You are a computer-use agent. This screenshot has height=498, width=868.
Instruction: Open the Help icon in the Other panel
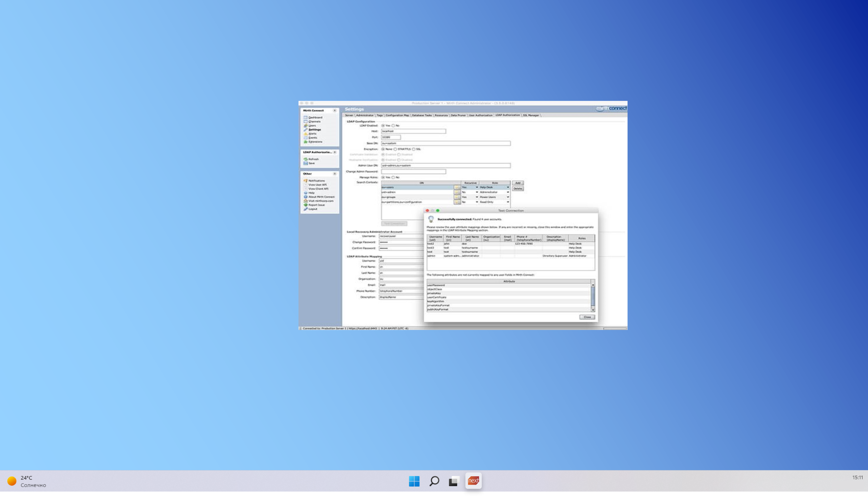(x=305, y=193)
